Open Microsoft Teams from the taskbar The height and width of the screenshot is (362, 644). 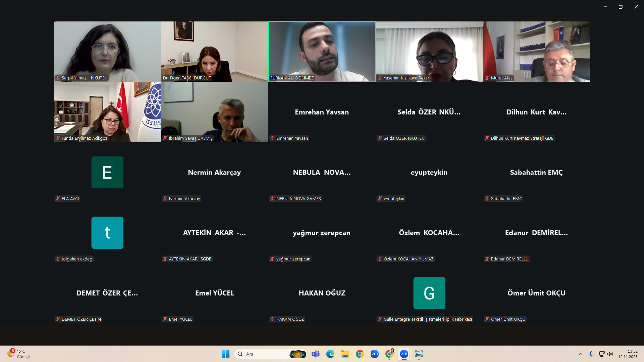pos(315,354)
